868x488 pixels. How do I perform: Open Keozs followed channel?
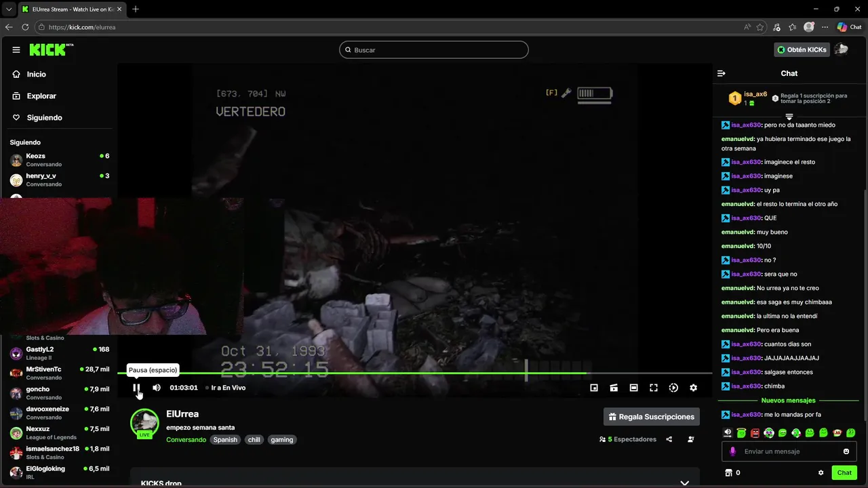pyautogui.click(x=60, y=160)
